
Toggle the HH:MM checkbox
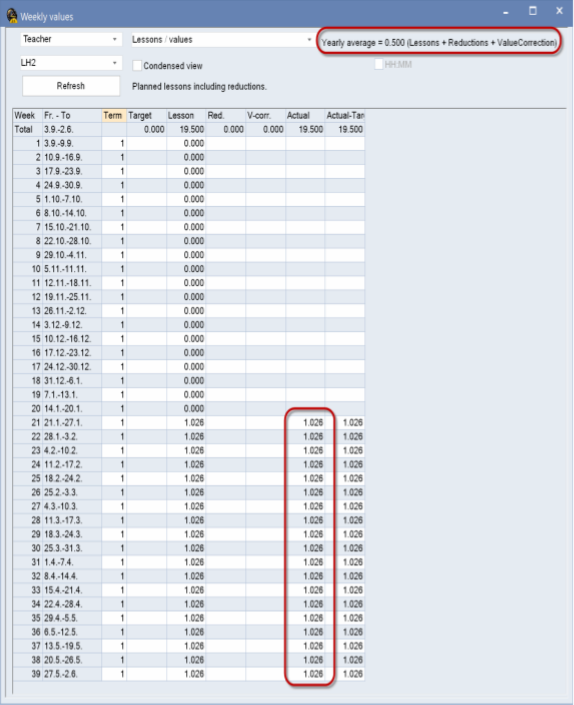[x=379, y=64]
